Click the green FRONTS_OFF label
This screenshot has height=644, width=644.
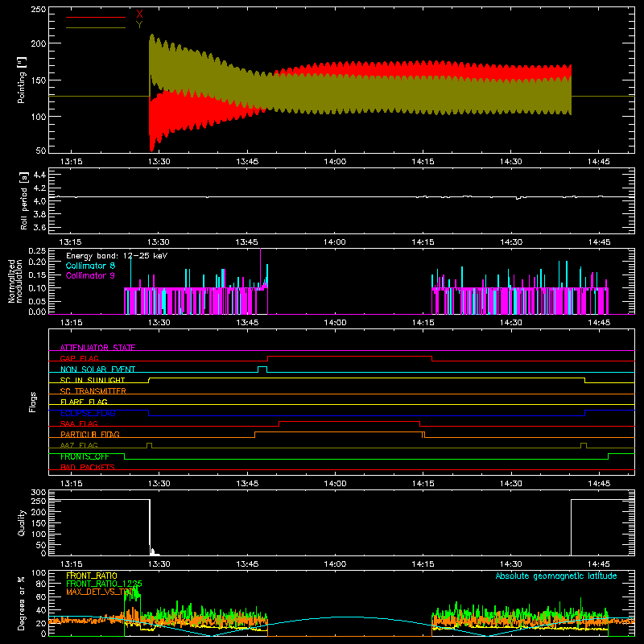tap(85, 456)
